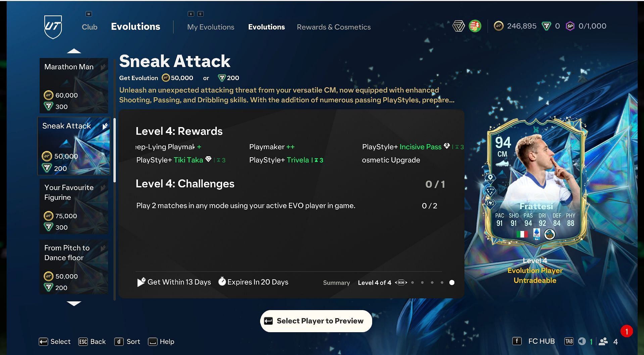
Task: Click the Hungary flag club badge
Action: pyautogui.click(x=475, y=26)
